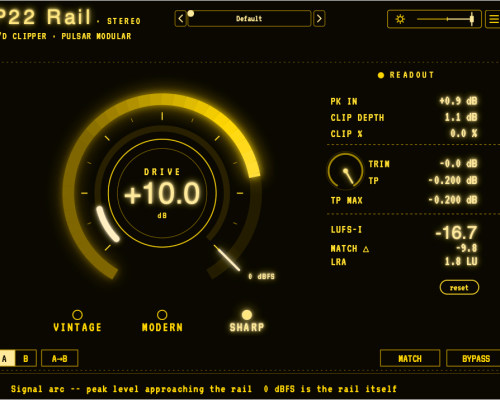Go to the next preset with the right arrow
The width and height of the screenshot is (500, 400).
point(319,19)
